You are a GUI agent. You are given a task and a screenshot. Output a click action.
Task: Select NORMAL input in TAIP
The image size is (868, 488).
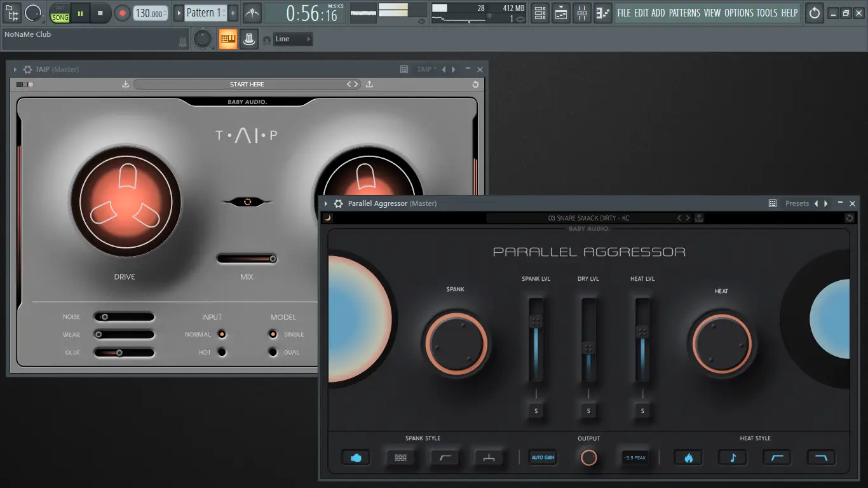tap(222, 334)
